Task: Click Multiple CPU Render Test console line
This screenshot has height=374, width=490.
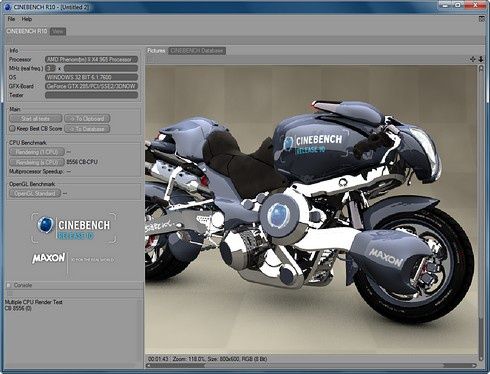Action: coord(34,302)
